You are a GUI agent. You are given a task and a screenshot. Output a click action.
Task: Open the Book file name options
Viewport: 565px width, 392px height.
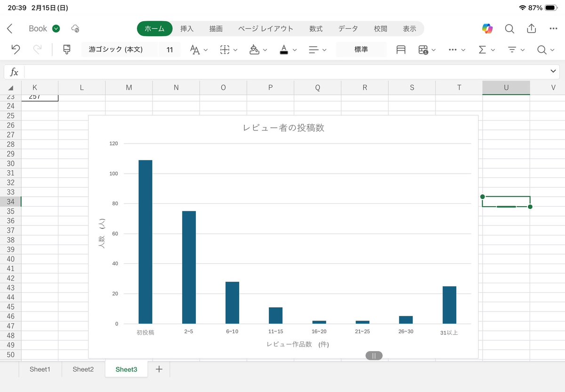pos(44,29)
